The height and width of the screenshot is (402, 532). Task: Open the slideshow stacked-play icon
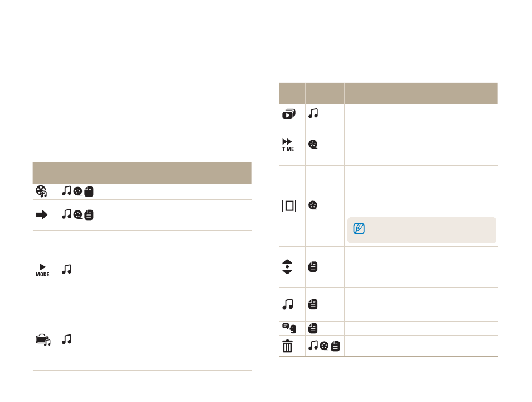click(x=289, y=114)
